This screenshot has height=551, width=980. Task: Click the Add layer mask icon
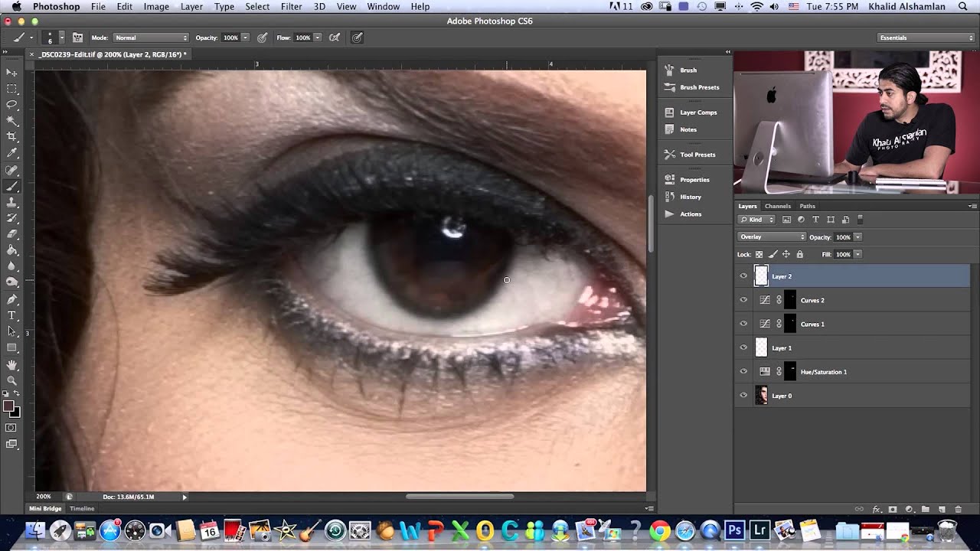click(892, 509)
